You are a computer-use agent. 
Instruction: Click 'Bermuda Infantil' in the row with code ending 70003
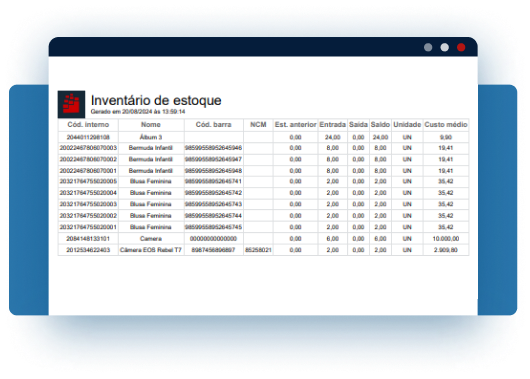(151, 148)
